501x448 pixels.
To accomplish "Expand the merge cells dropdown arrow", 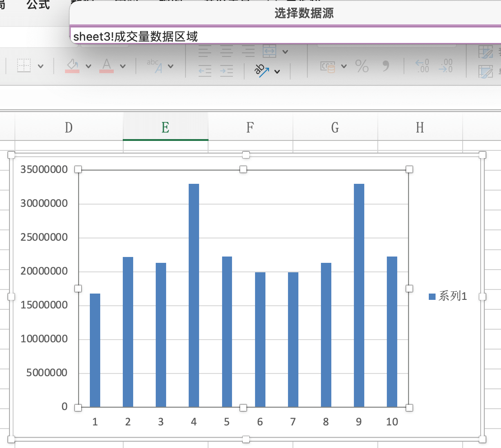I will click(285, 51).
